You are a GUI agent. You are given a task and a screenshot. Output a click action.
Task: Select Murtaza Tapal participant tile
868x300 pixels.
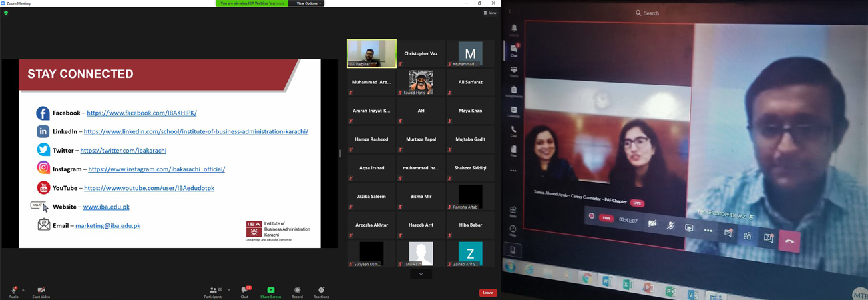click(421, 139)
